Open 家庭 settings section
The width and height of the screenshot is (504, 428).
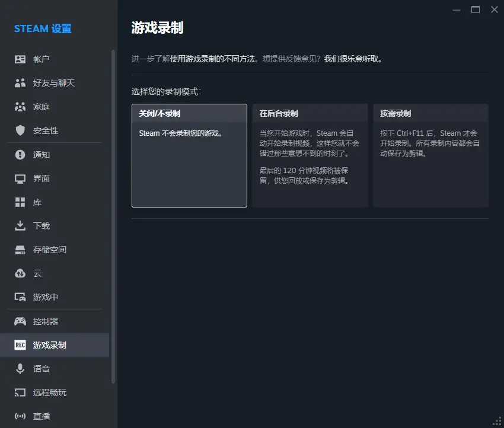(55, 107)
